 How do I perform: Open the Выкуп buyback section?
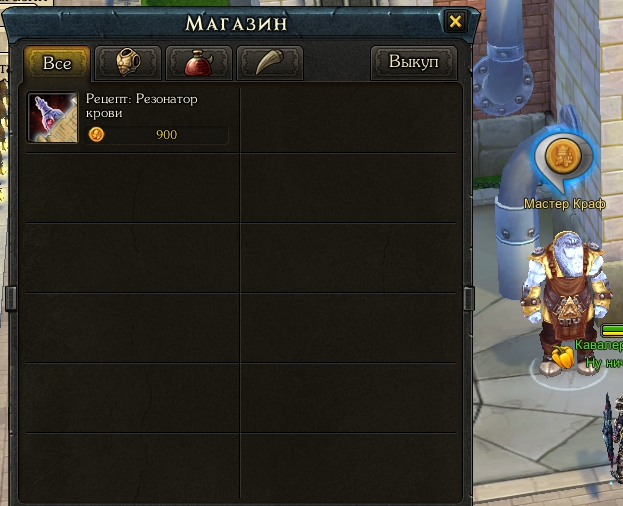click(x=414, y=62)
